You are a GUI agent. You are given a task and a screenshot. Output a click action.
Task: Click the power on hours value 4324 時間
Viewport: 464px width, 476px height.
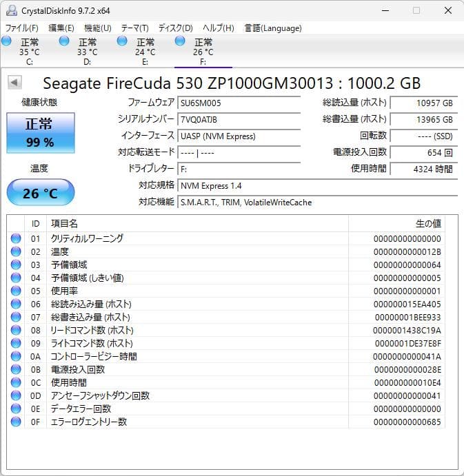pyautogui.click(x=424, y=169)
